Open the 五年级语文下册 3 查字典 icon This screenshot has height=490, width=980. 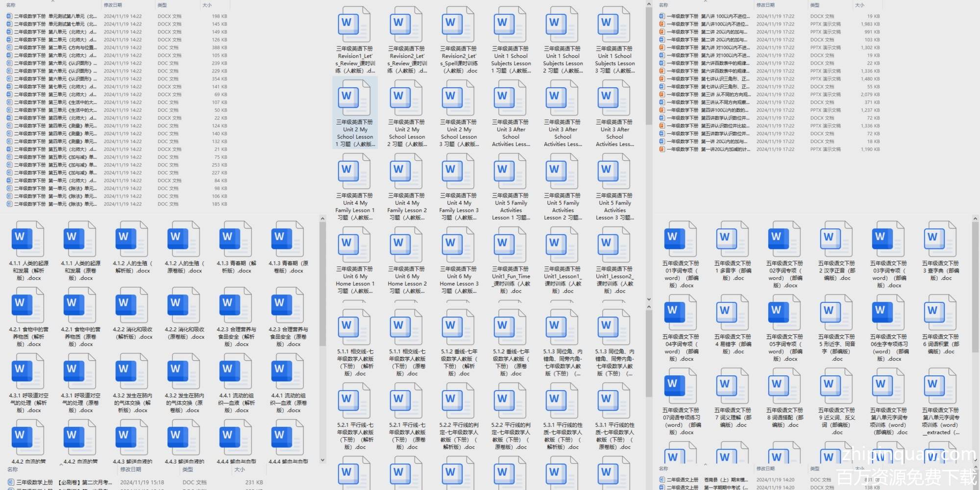click(x=940, y=239)
